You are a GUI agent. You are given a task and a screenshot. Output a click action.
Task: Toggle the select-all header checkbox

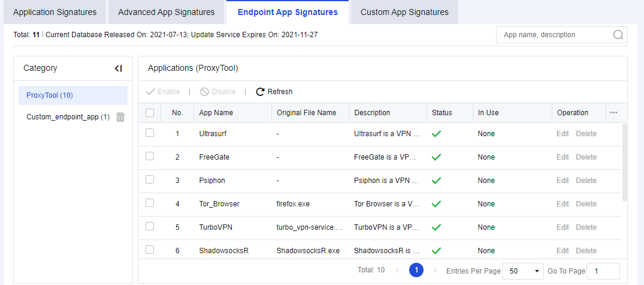click(150, 112)
